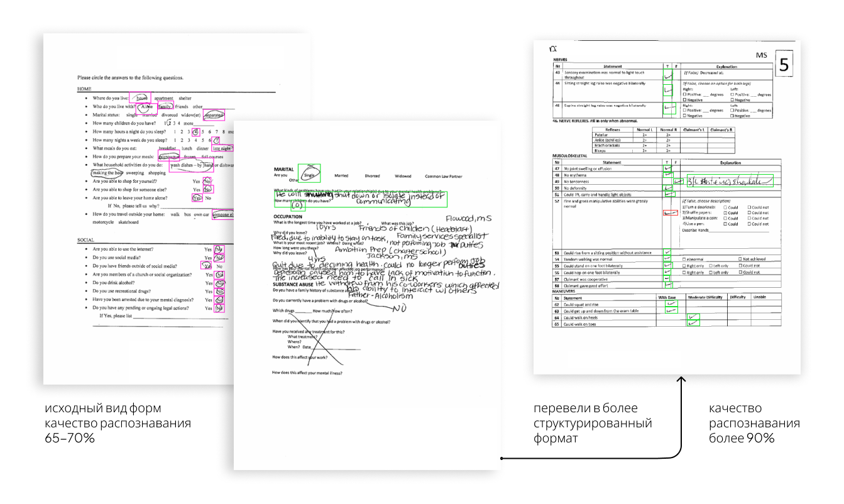844x504 pixels.
Task: Tick the True checkbox for statement 43
Action: (668, 75)
